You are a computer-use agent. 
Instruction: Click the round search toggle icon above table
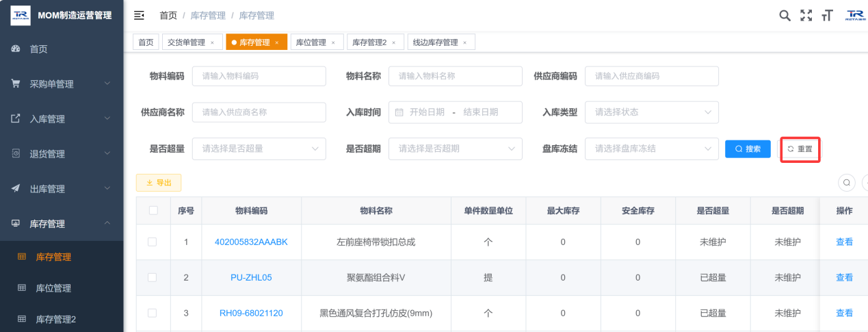847,183
